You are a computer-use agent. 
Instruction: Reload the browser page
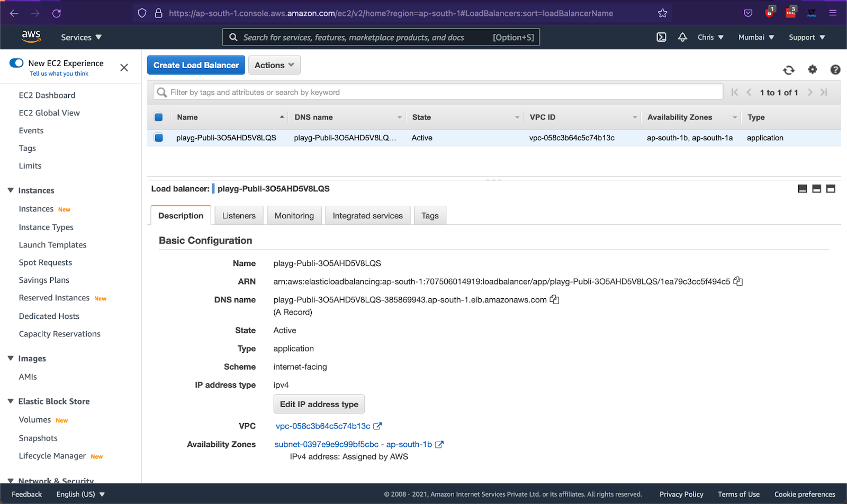57,13
